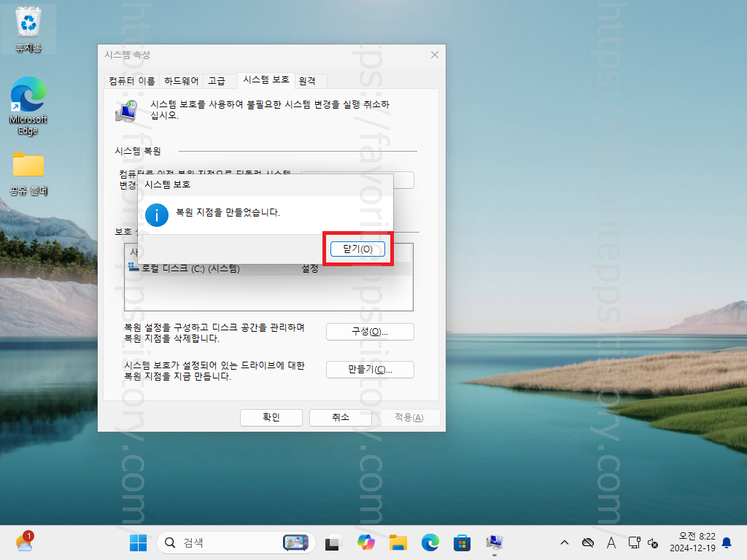Image resolution: width=747 pixels, height=560 pixels.
Task: Close the 시스템 속성 window
Action: (435, 55)
